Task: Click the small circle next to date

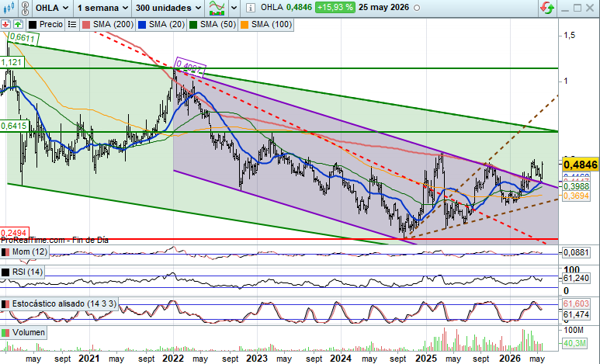Action: [417, 8]
